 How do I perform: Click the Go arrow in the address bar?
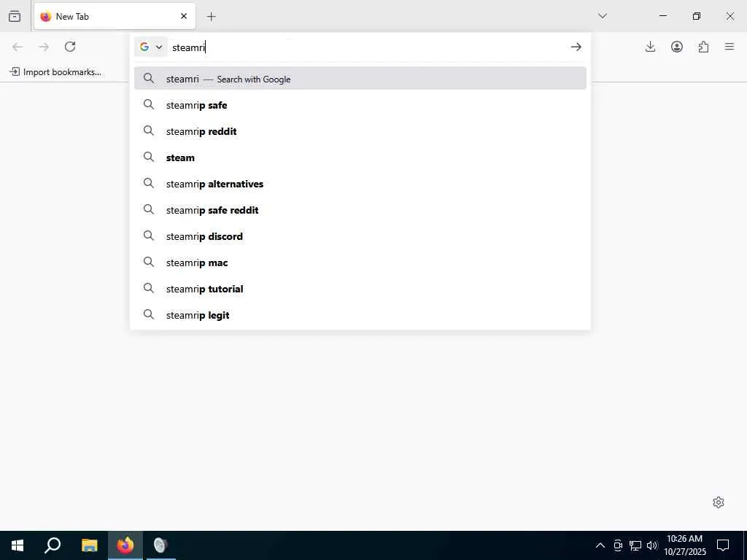tap(576, 47)
